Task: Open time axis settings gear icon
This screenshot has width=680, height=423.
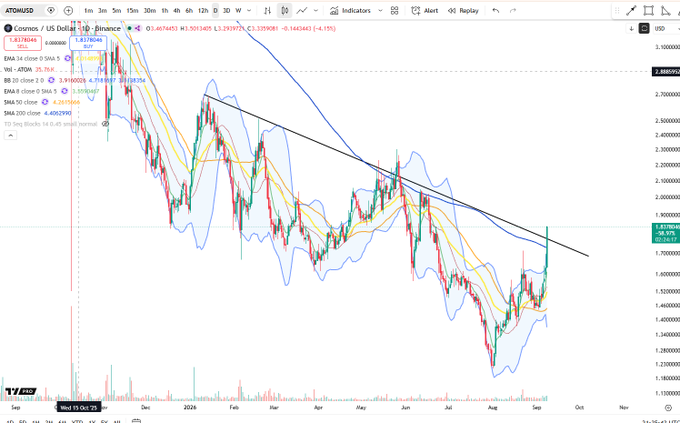Action: tap(668, 407)
